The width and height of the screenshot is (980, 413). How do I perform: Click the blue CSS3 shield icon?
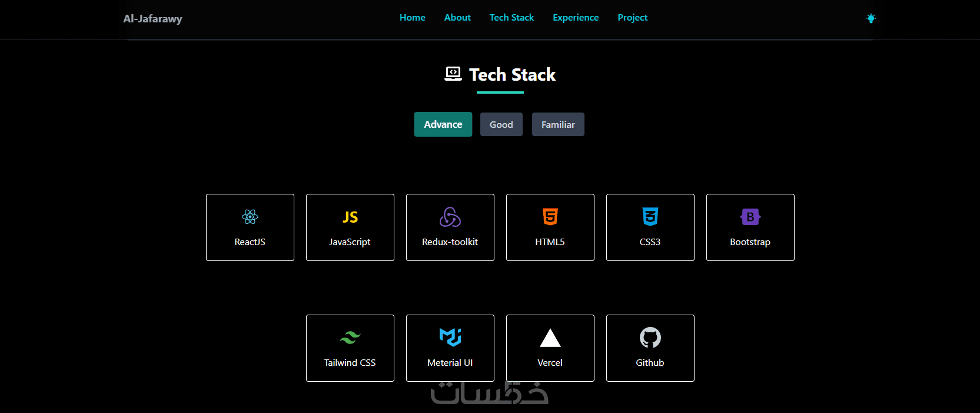pos(650,217)
